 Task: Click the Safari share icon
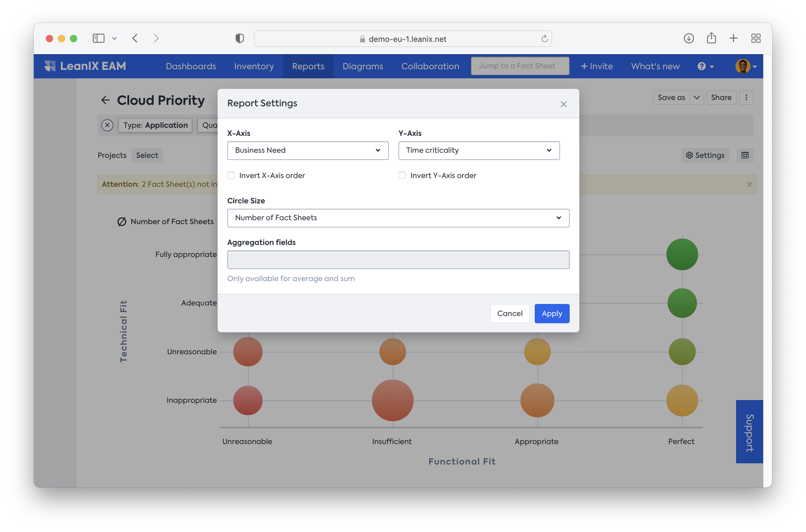[x=711, y=38]
